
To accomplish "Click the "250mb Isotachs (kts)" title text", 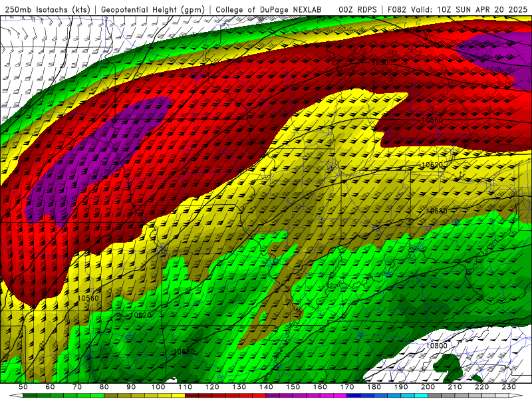I will click(47, 9).
